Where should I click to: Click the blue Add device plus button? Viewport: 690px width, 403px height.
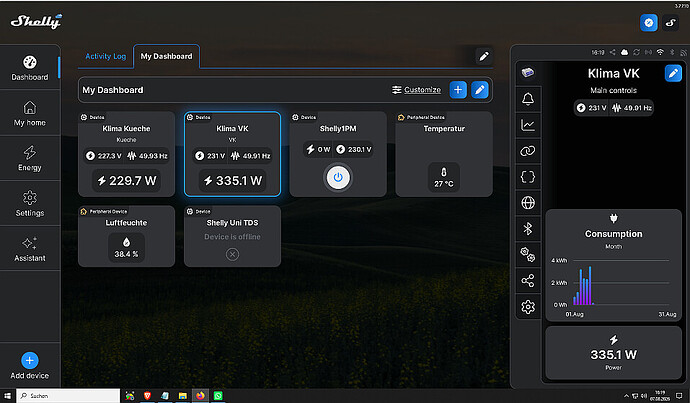coord(29,360)
